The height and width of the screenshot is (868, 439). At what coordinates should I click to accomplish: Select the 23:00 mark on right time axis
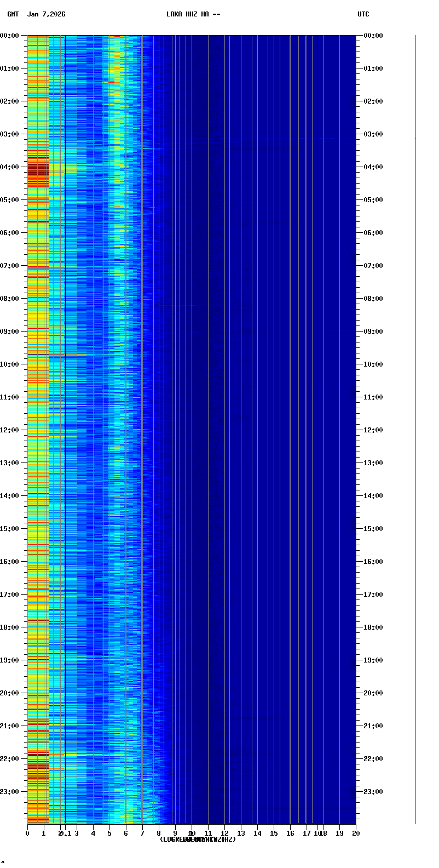tap(373, 792)
